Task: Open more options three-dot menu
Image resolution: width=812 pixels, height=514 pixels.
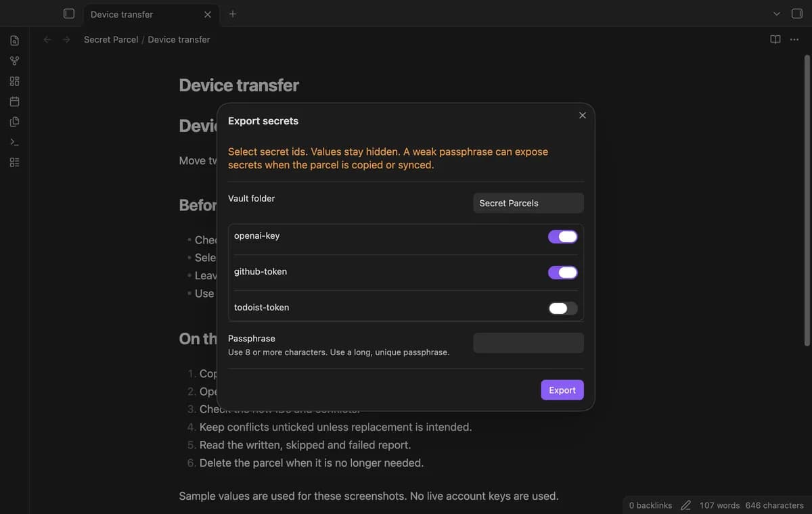Action: (x=794, y=39)
